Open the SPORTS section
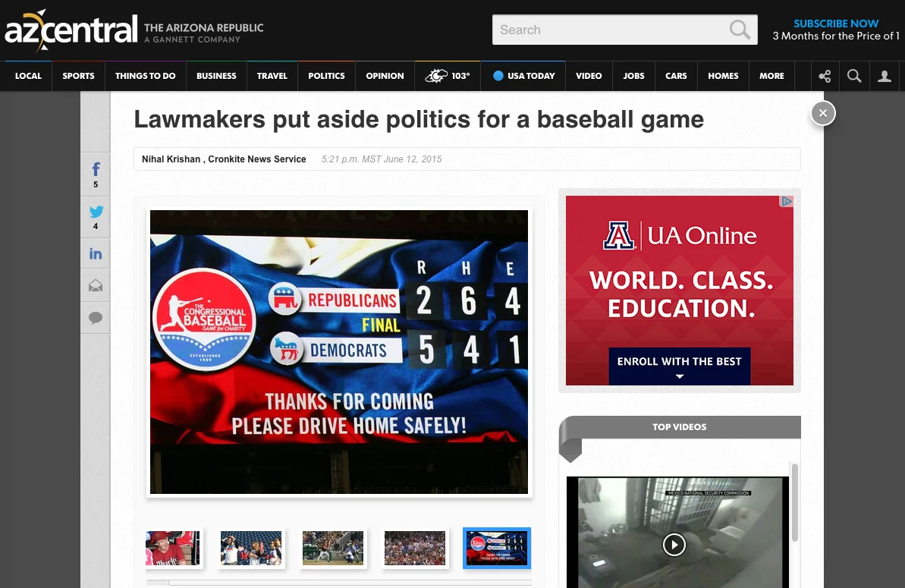This screenshot has height=588, width=905. point(78,76)
